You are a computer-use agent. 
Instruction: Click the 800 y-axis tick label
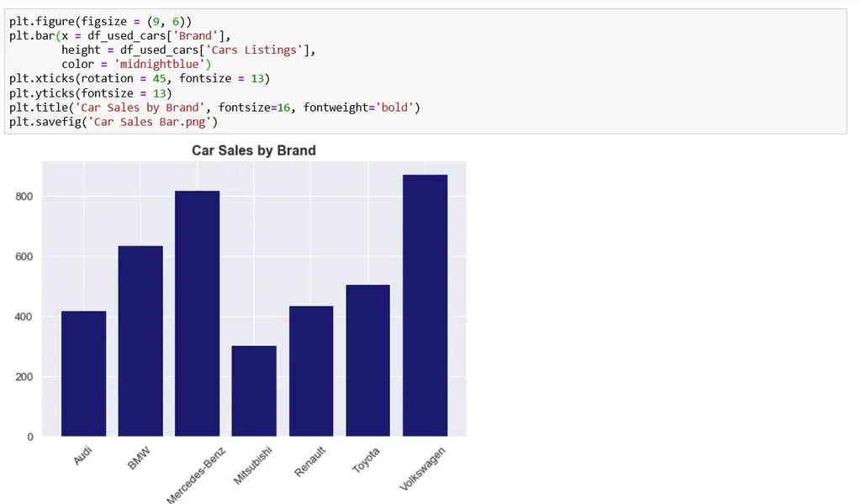pos(24,197)
